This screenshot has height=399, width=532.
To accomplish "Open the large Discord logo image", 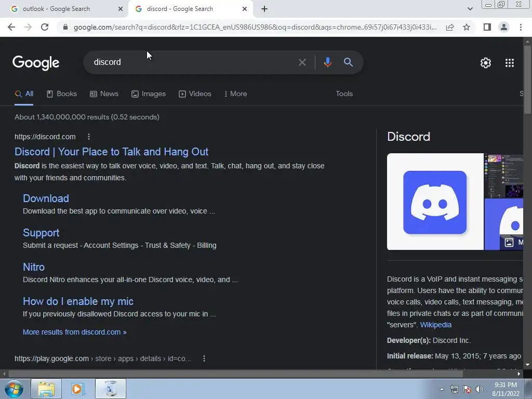I will click(x=435, y=202).
